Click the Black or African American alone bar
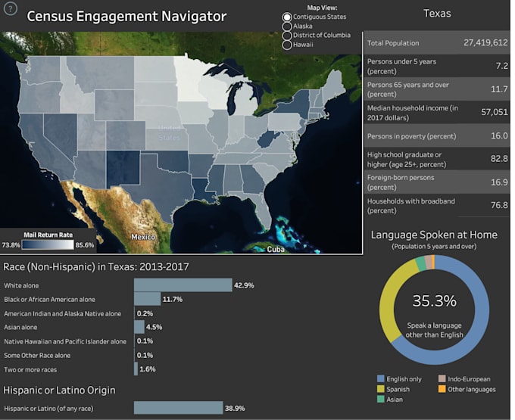Screen dimensions: 515x420 147,299
